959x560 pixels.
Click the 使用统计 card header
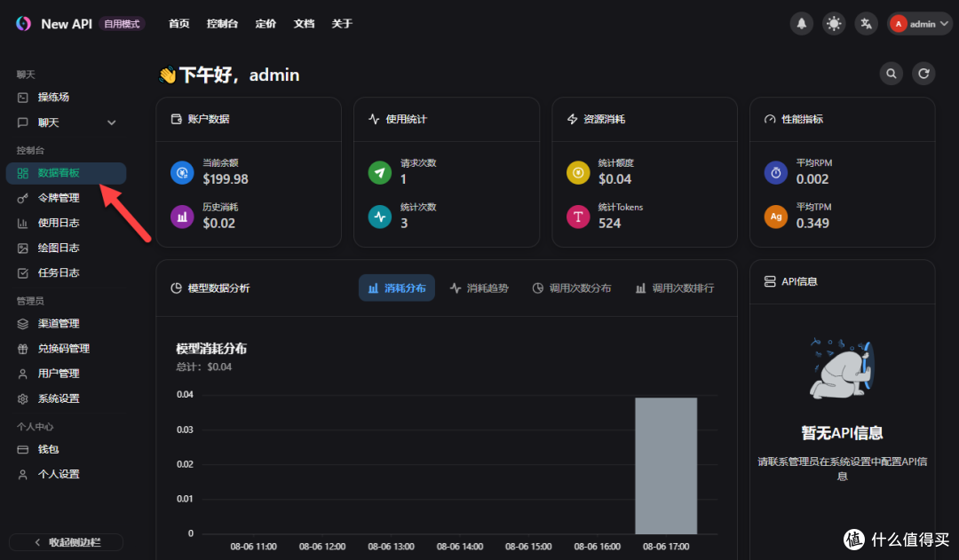(447, 119)
